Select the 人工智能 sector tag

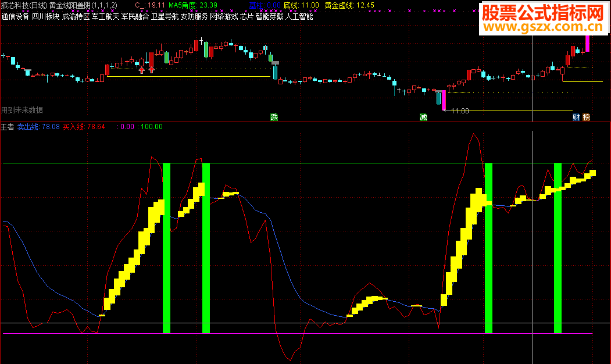(x=299, y=16)
